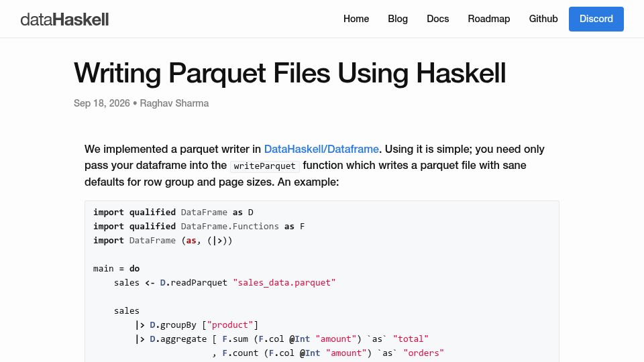Screen dimensions: 644x362
Task: Click the date Sep 18, 2026
Action: coord(101,103)
